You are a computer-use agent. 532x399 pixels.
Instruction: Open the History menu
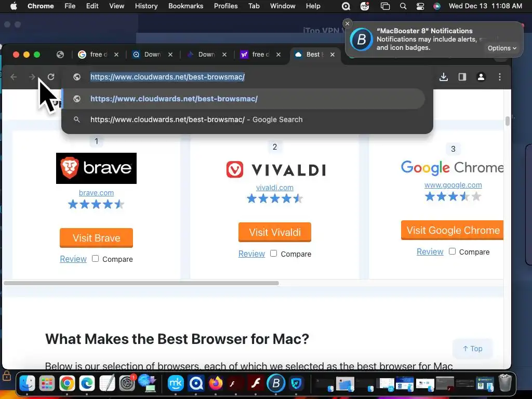pos(146,6)
